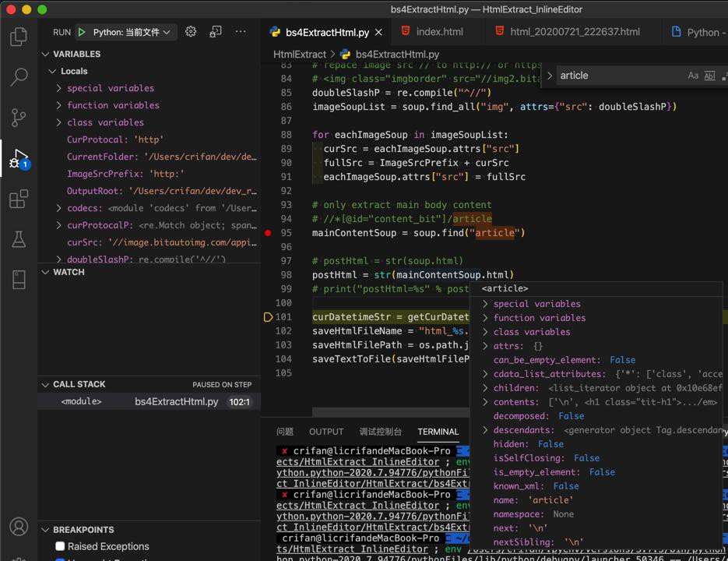This screenshot has height=561, width=728.
Task: Switch to the index.html editor tab
Action: tap(438, 32)
